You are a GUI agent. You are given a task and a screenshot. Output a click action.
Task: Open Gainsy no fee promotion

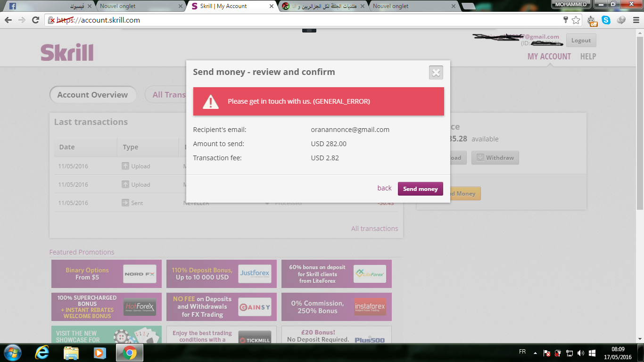click(x=222, y=307)
